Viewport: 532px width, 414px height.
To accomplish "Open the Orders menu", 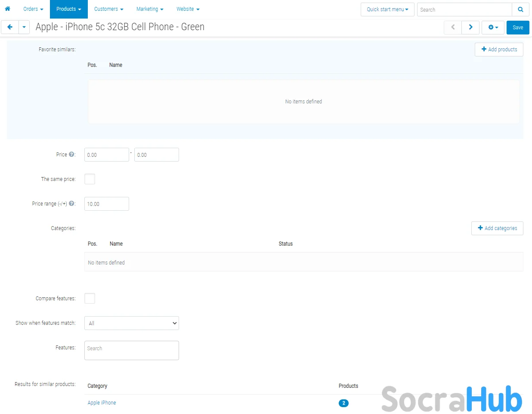I will click(33, 9).
